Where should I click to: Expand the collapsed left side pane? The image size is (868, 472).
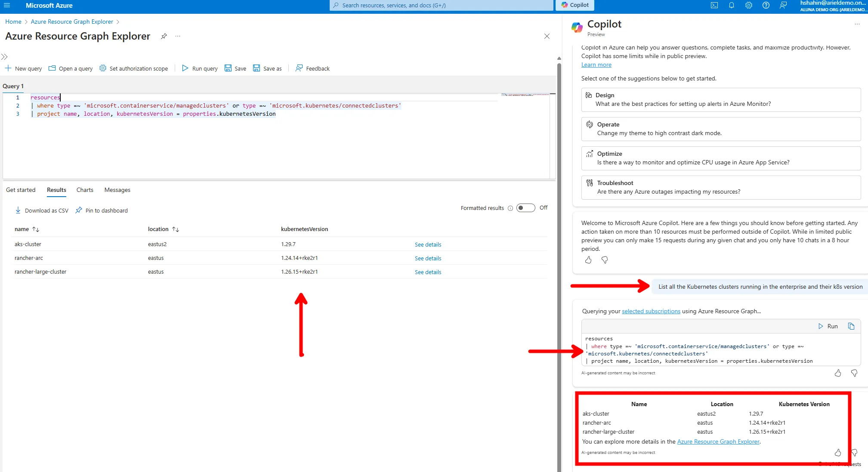[x=4, y=57]
